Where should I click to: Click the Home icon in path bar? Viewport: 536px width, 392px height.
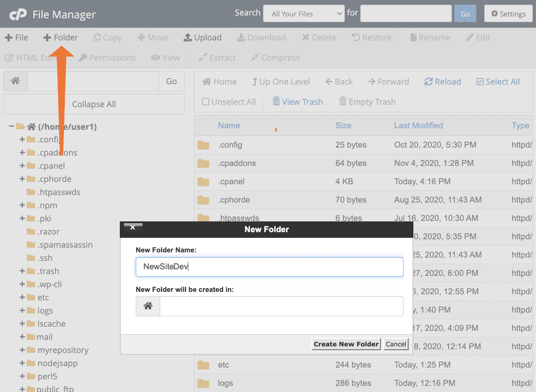(x=16, y=81)
